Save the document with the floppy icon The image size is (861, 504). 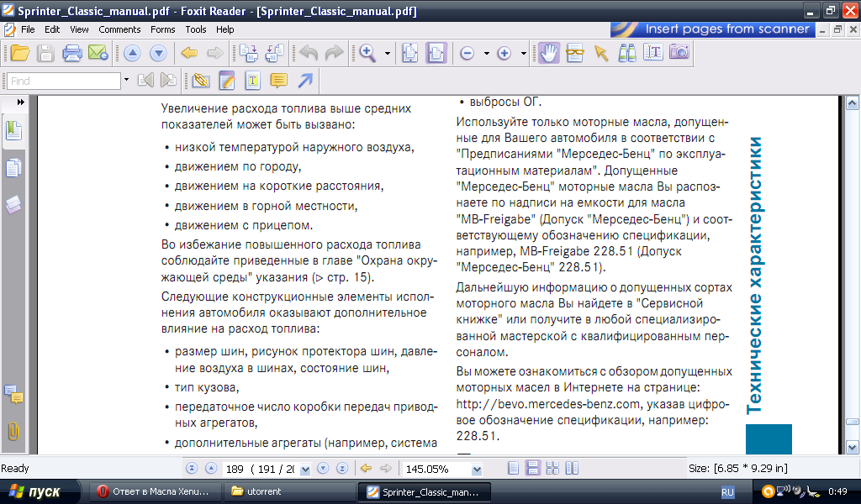(45, 53)
